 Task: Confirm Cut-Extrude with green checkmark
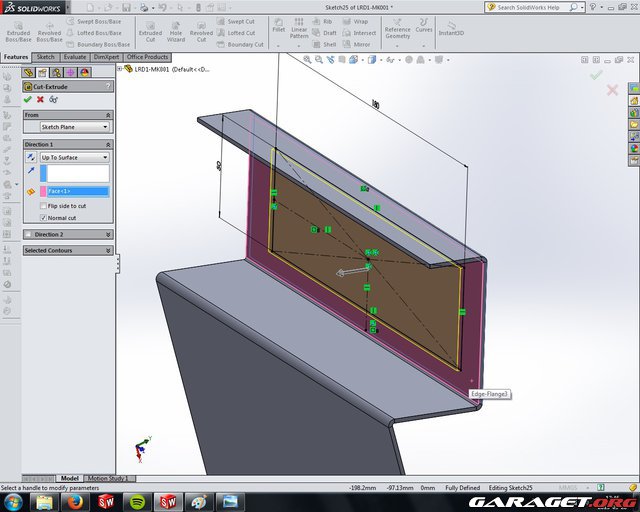pyautogui.click(x=27, y=99)
